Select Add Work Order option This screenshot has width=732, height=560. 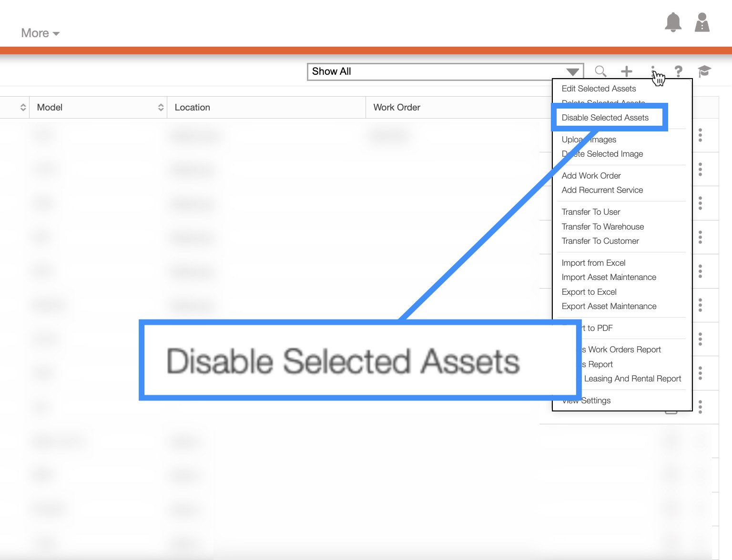591,176
